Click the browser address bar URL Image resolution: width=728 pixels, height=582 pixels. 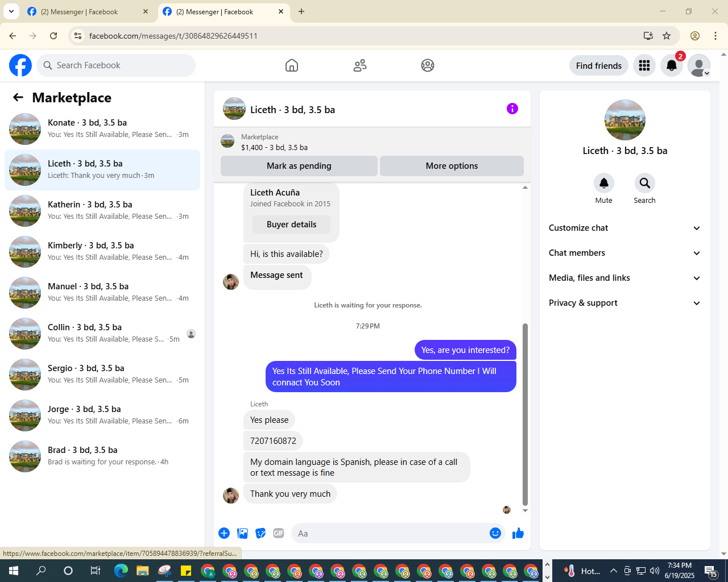tap(173, 36)
